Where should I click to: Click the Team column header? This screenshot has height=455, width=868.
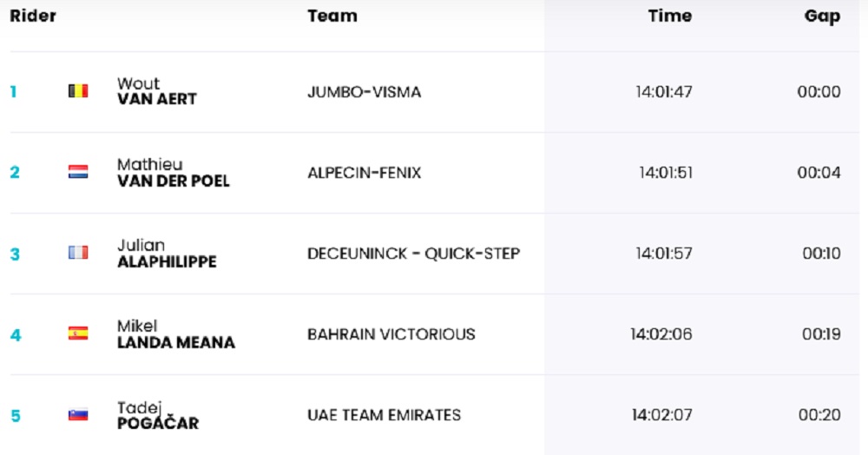[x=332, y=16]
